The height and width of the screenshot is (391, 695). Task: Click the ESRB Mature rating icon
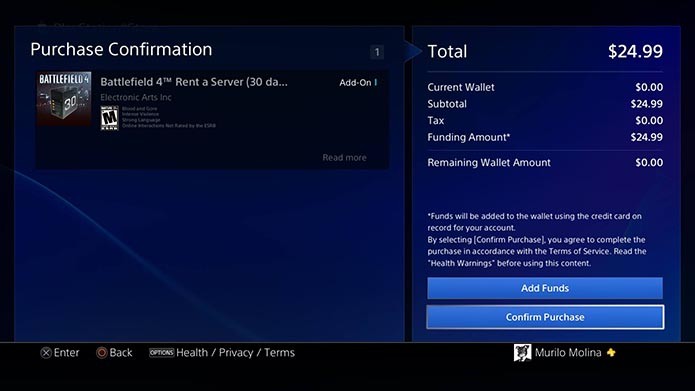point(109,118)
